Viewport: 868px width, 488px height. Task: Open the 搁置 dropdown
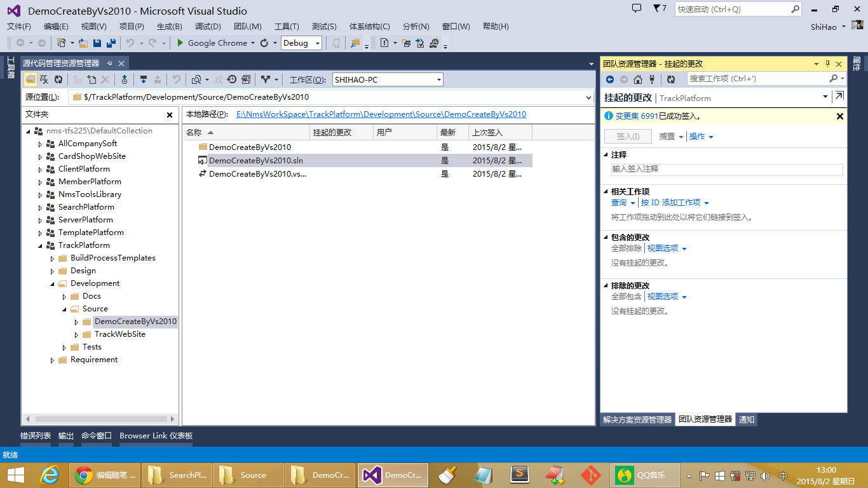(x=671, y=137)
